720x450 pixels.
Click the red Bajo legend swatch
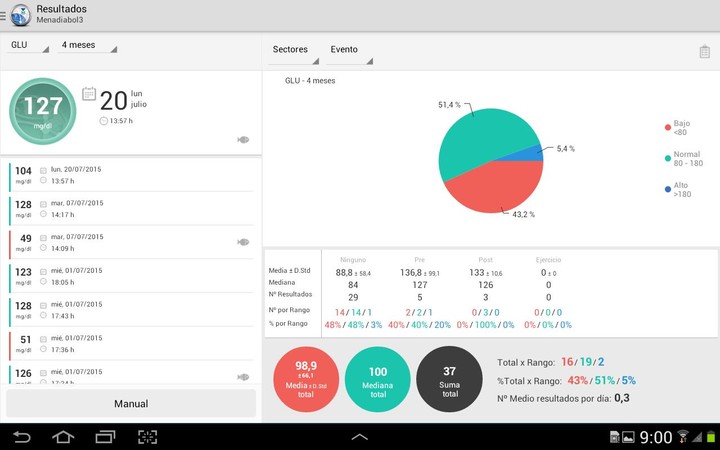(667, 127)
